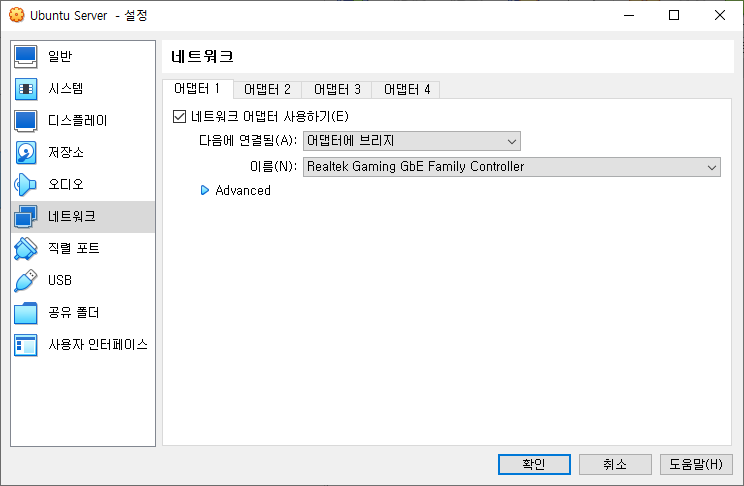The image size is (744, 486).
Task: Click the 네트워크 icon in sidebar
Action: [26, 217]
